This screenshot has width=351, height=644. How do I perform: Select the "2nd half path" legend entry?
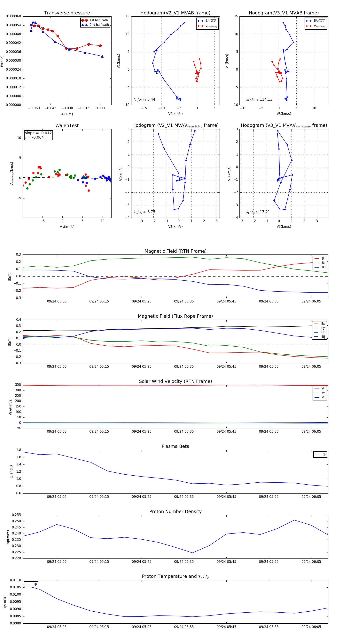(95, 25)
